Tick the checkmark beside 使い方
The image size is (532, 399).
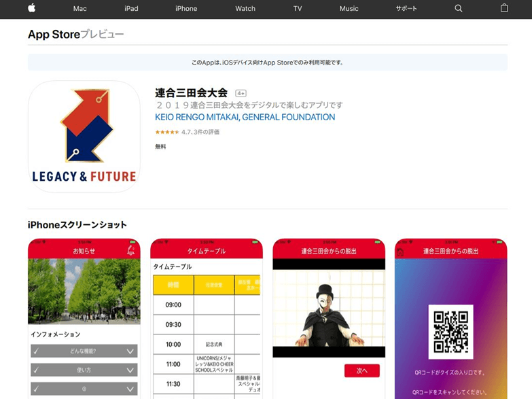[36, 370]
